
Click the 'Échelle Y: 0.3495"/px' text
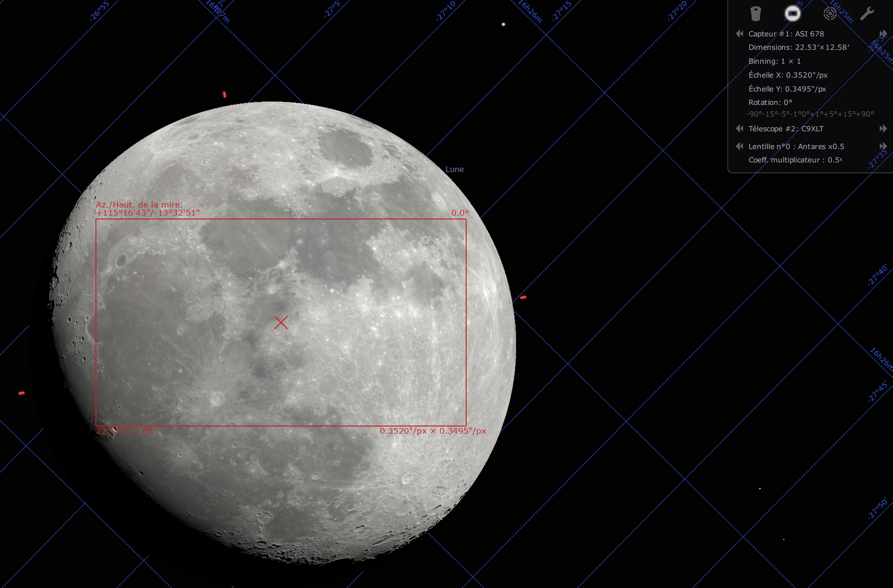point(788,89)
